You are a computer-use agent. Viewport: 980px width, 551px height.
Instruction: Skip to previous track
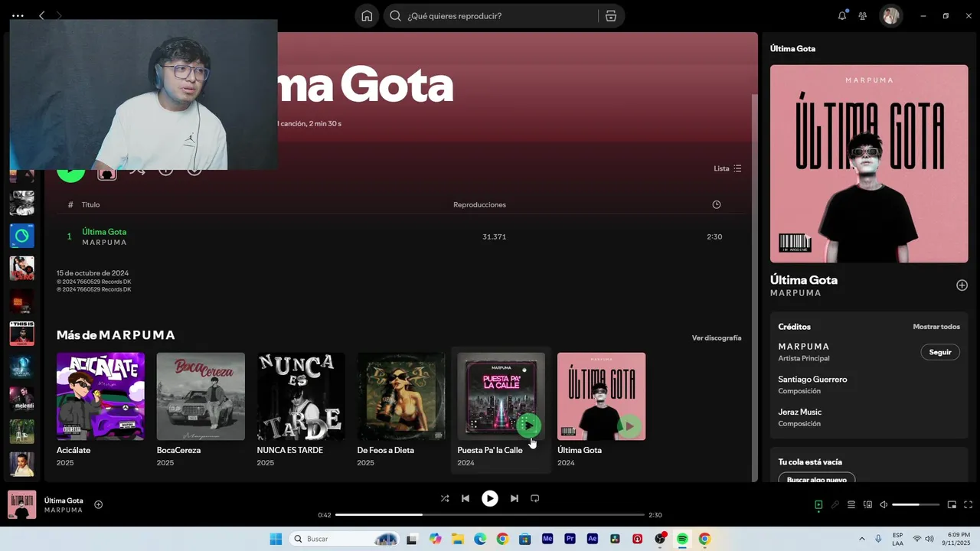(465, 498)
